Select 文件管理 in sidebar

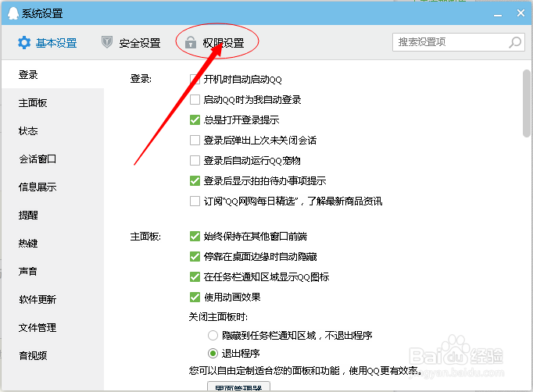[52, 328]
